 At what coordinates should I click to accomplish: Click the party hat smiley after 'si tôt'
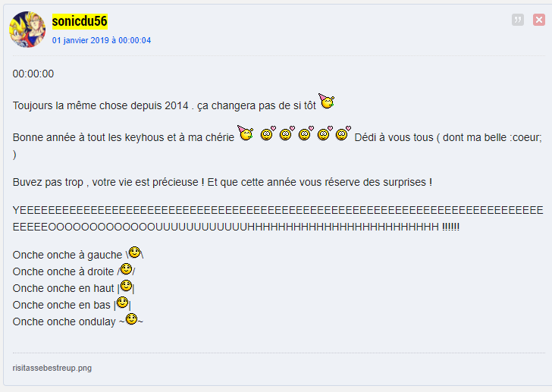326,101
